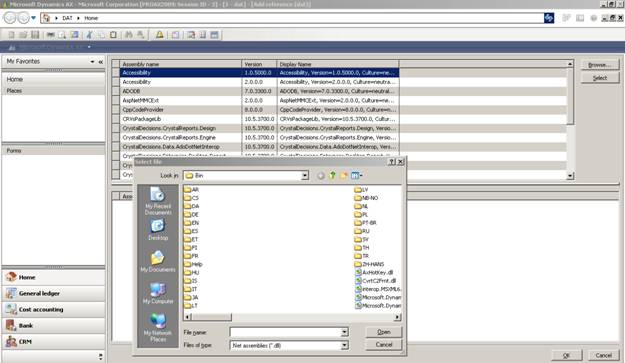This screenshot has height=363, width=625.
Task: Click the Copy icon in toolbar
Action: [x=101, y=35]
